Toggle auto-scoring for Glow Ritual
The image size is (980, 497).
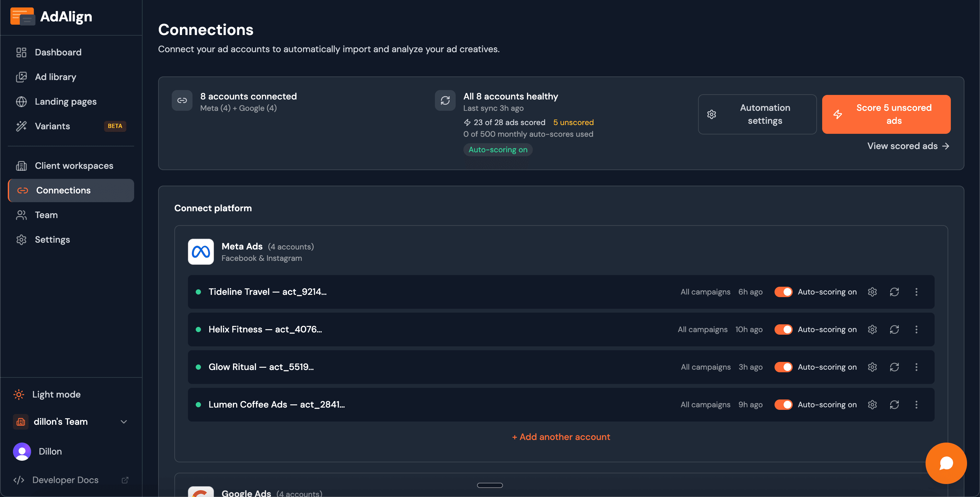point(783,367)
